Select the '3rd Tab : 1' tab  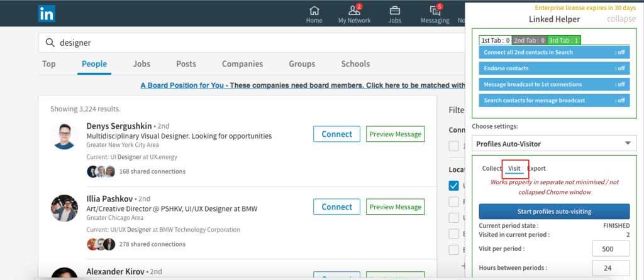pyautogui.click(x=564, y=40)
